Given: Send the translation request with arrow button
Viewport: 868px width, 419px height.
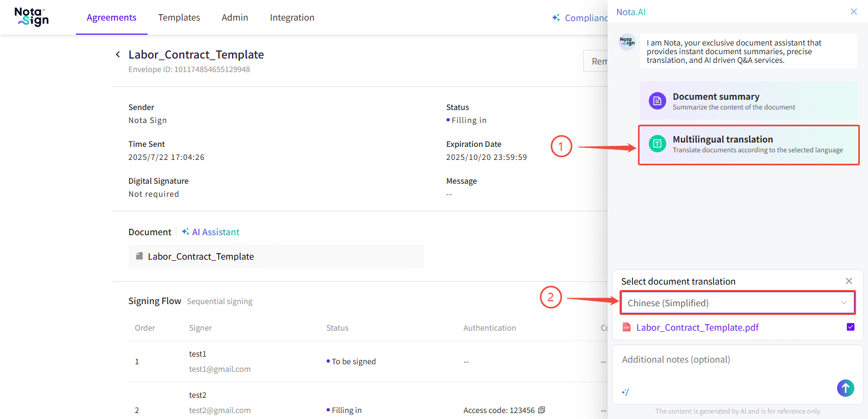Looking at the screenshot, I should 845,388.
